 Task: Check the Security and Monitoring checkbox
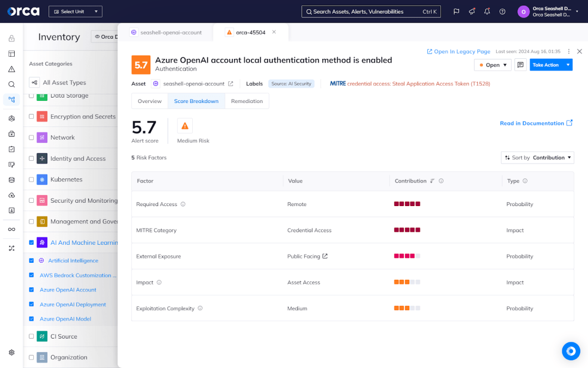[32, 201]
